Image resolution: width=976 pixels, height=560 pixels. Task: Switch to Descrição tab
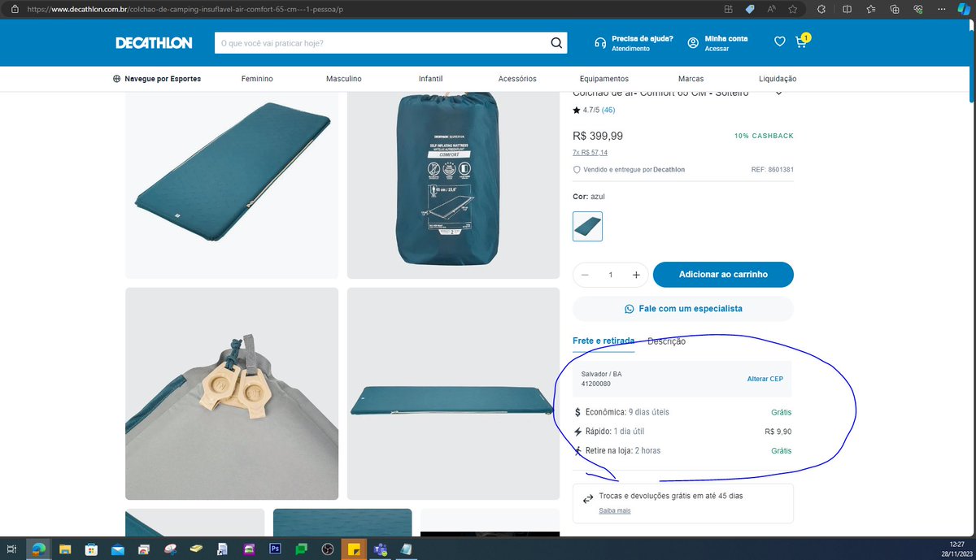(666, 341)
